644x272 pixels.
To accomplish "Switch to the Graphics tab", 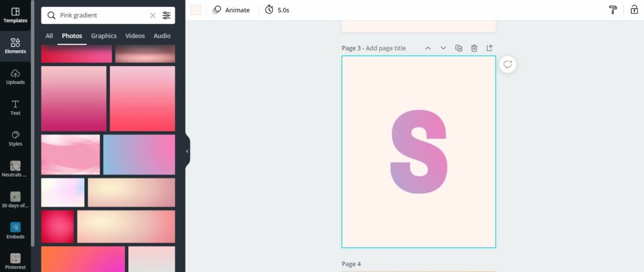I will pos(104,36).
